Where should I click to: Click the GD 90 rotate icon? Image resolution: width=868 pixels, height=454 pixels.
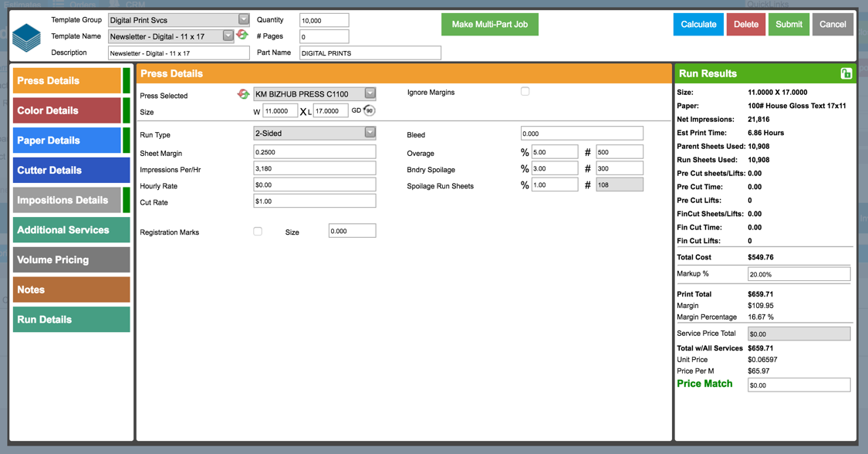369,111
